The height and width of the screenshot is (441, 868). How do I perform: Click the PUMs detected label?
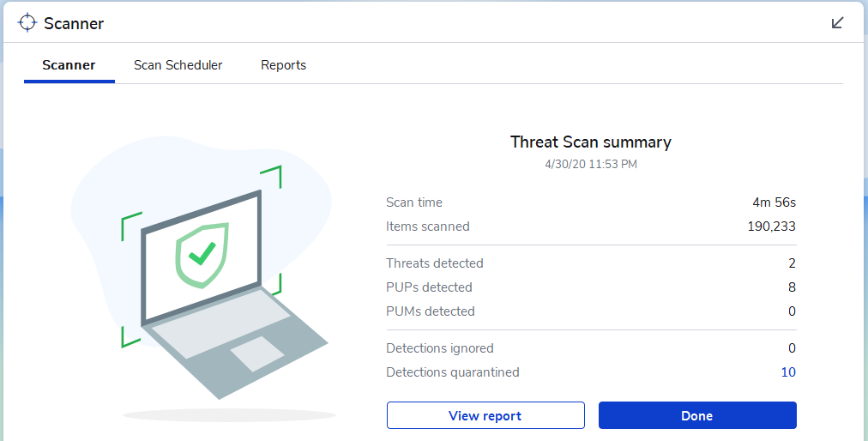coord(431,311)
